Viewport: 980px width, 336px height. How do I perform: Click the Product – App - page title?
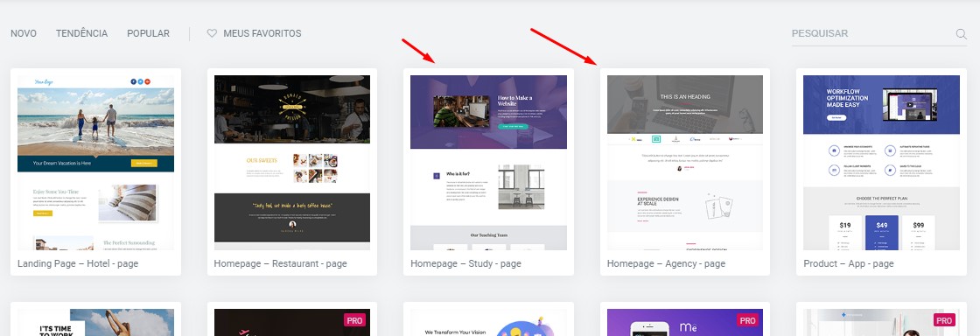849,263
